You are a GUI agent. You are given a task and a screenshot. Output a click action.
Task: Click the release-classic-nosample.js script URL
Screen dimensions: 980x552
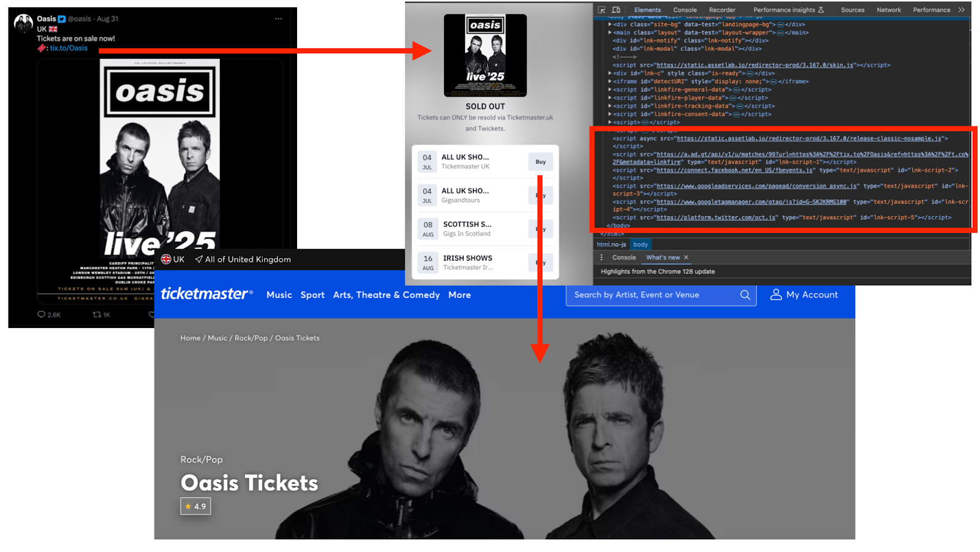(809, 138)
